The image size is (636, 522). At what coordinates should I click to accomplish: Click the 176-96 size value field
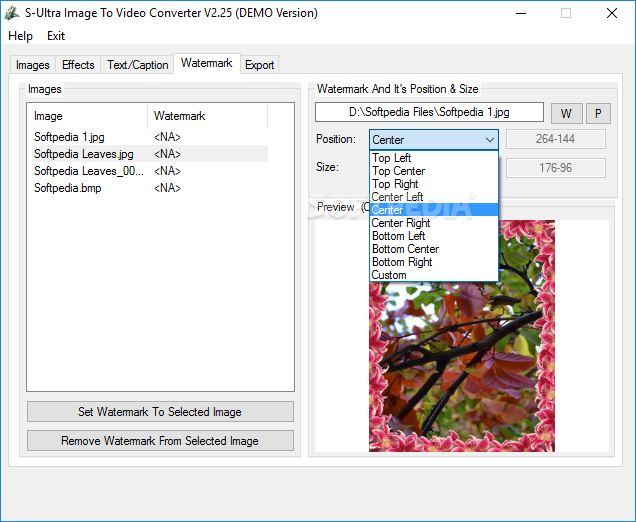pyautogui.click(x=556, y=168)
